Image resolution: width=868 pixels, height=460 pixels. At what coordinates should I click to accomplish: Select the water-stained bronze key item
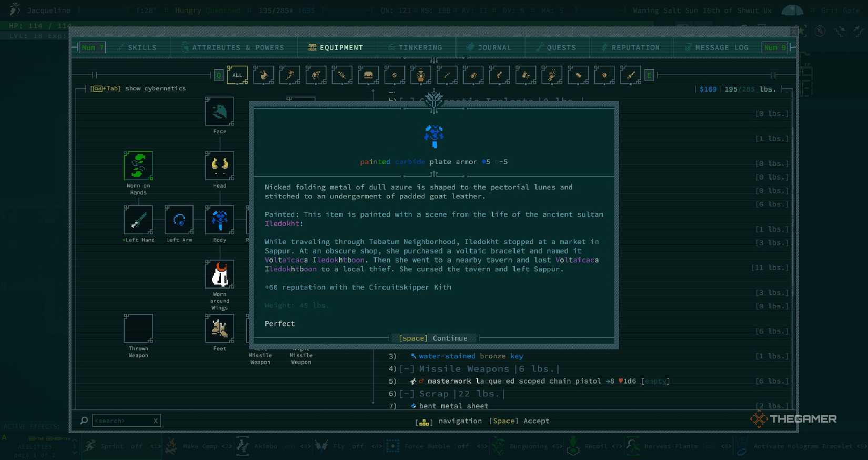click(467, 356)
